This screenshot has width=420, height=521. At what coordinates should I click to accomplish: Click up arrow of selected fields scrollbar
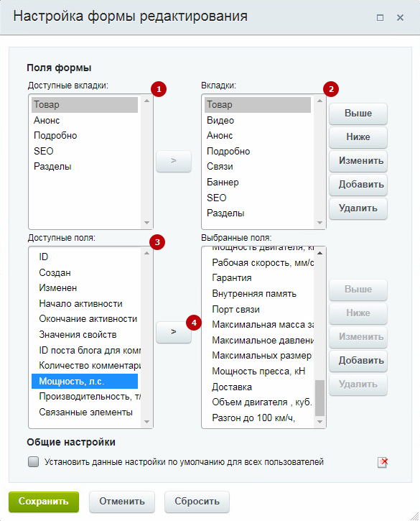(x=319, y=253)
